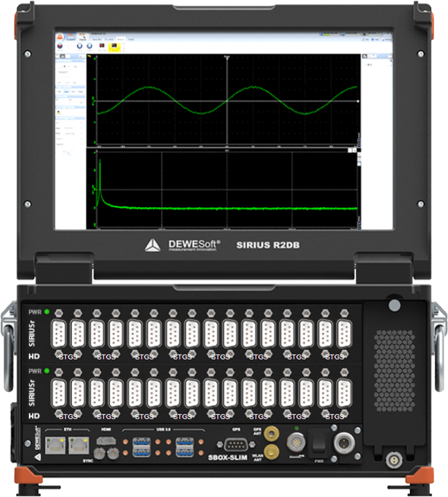This screenshot has width=448, height=497.
Task: Switch to the Analysis mode button
Action: tap(83, 37)
